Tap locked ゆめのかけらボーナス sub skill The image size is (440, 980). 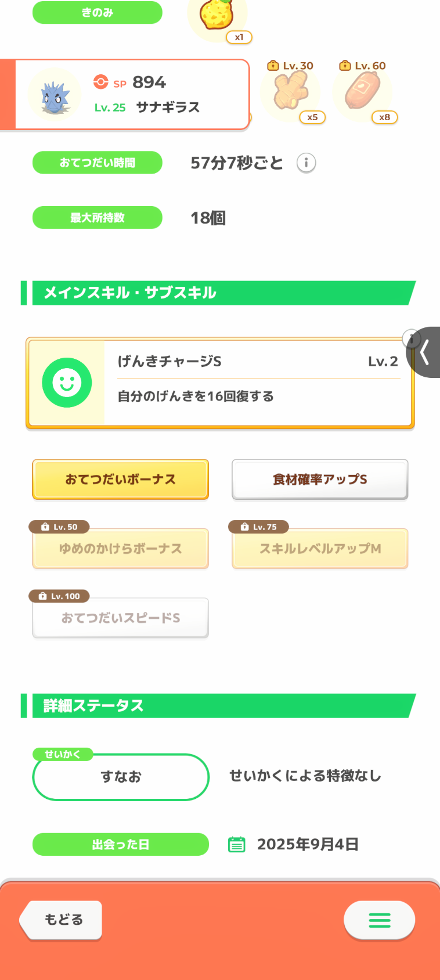point(120,549)
